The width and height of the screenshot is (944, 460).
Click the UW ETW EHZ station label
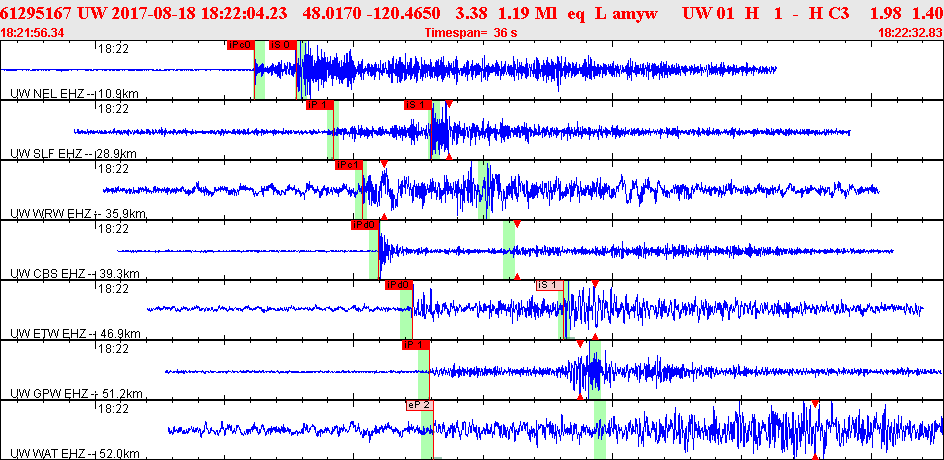point(48,333)
